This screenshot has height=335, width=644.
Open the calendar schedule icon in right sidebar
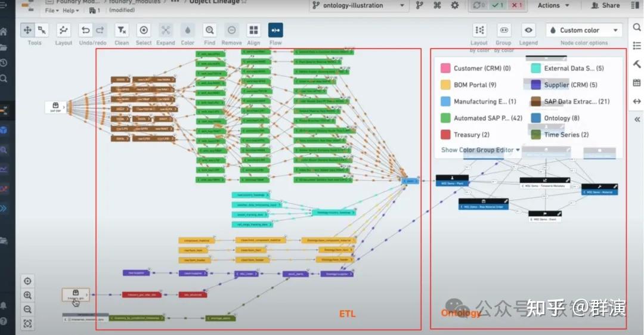(x=637, y=82)
